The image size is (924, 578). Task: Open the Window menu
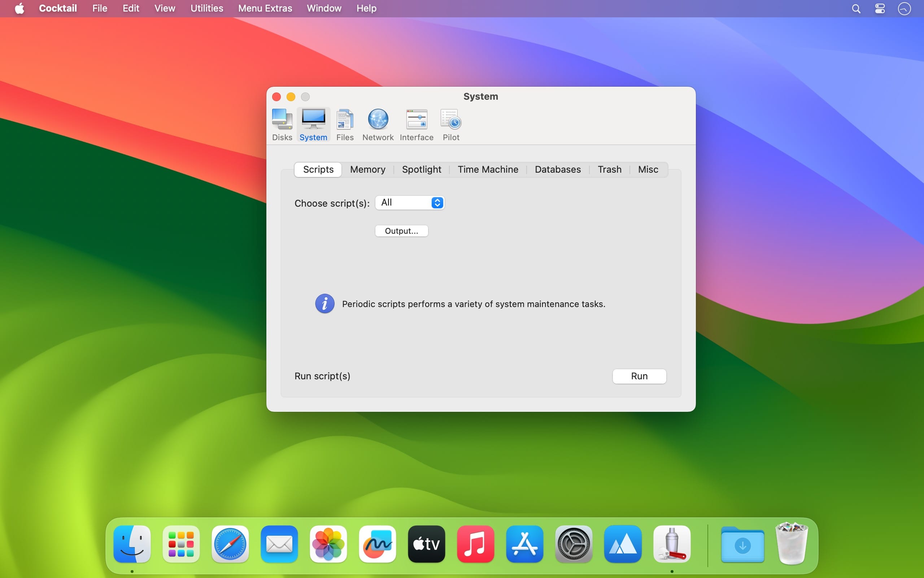[324, 8]
